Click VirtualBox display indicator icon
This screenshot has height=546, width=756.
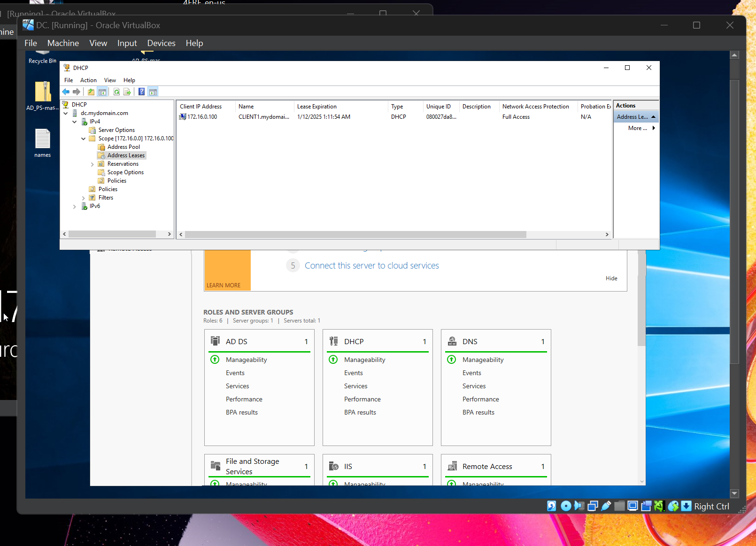pyautogui.click(x=633, y=506)
